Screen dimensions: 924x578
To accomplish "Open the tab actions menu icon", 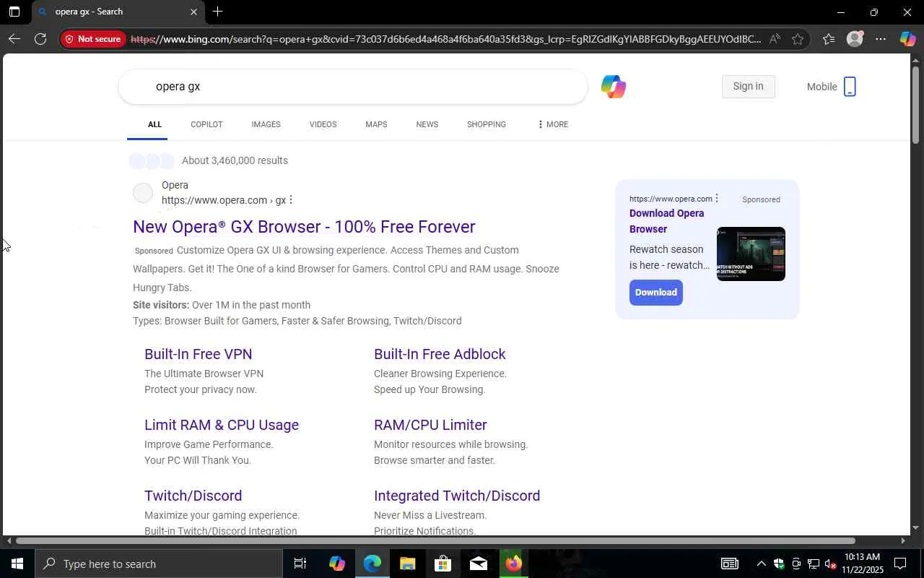I will (x=14, y=12).
